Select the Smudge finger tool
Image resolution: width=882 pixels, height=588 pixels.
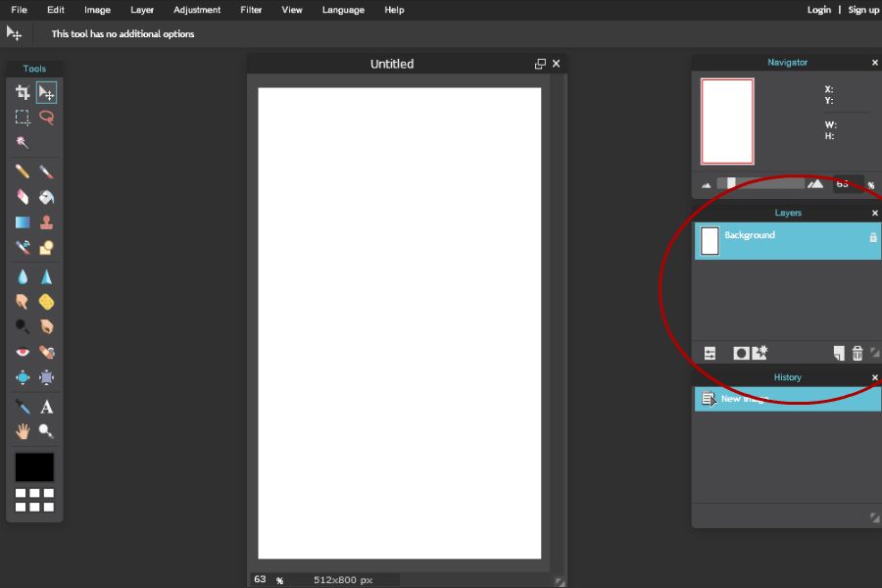[23, 302]
